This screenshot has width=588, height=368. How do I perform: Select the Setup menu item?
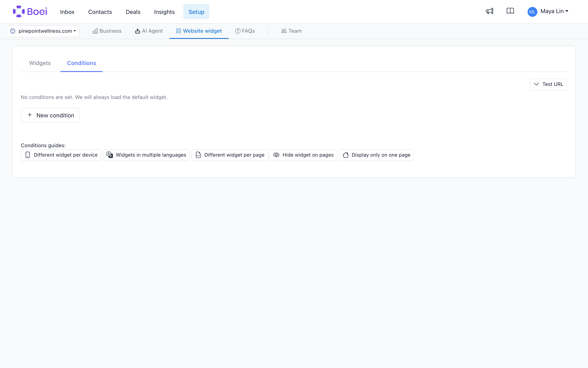(196, 12)
